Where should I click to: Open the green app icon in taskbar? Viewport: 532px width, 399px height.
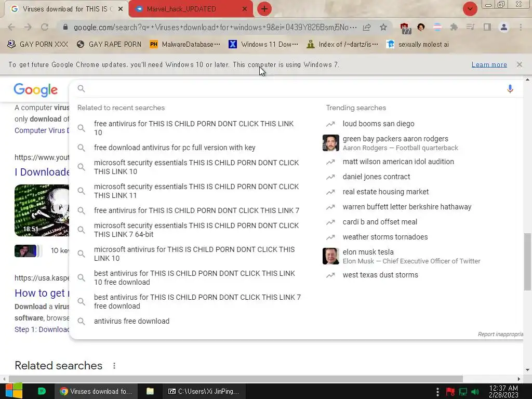tap(42, 391)
